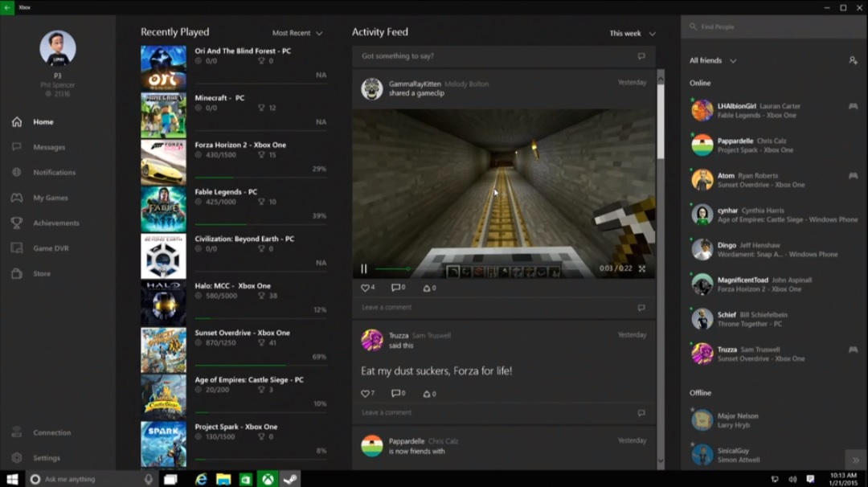Like GammaRayKitten's shared gameclip
The width and height of the screenshot is (868, 487).
367,288
